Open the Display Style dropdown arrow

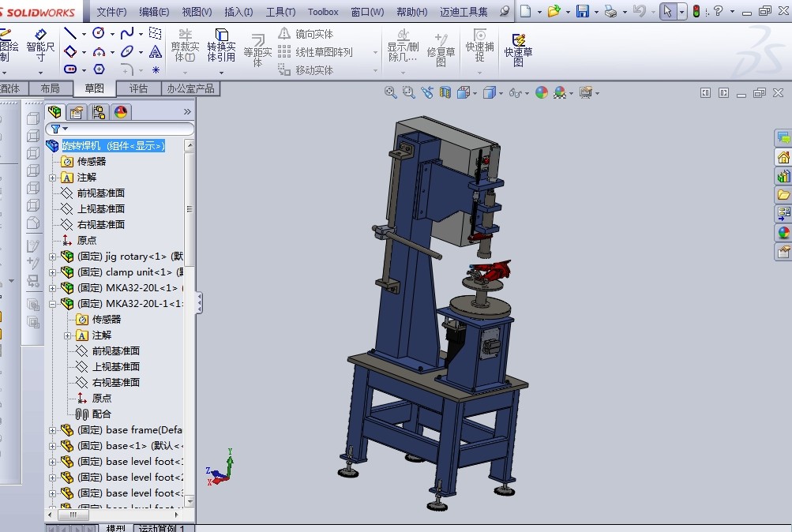point(501,93)
